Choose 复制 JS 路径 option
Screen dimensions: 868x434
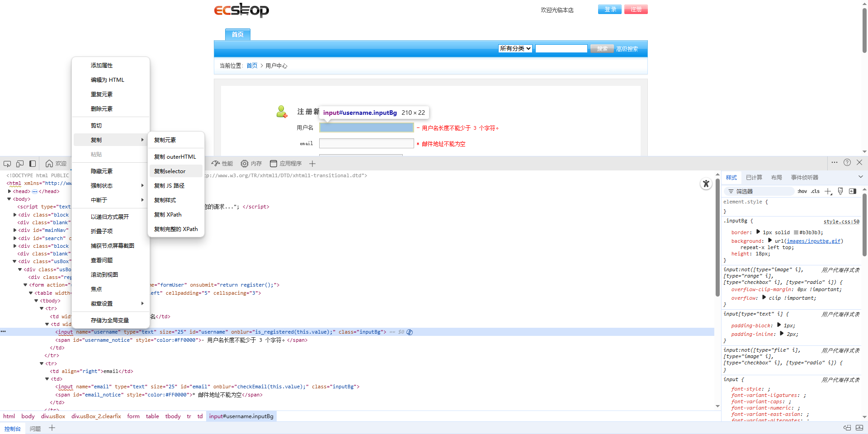(176, 185)
